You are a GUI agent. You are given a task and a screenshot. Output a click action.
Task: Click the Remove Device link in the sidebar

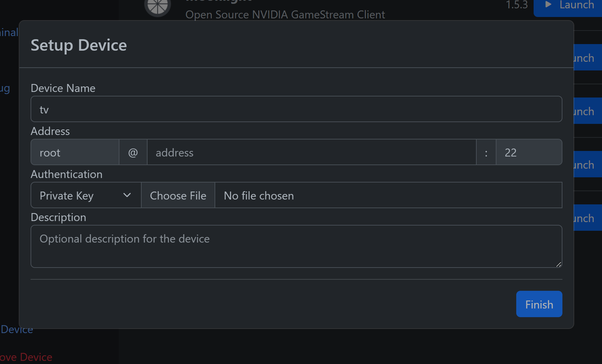point(26,357)
